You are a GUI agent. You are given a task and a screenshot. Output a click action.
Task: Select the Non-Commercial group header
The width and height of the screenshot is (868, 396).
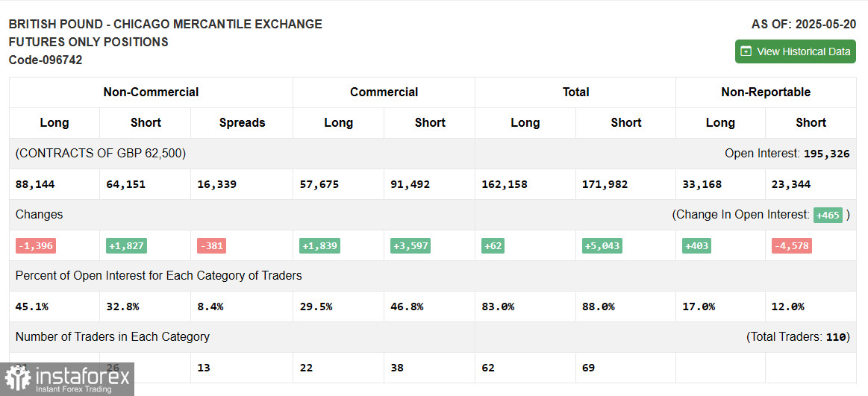[151, 92]
